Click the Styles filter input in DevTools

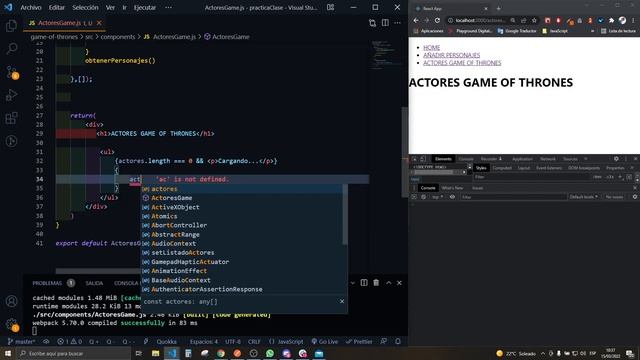[532, 177]
